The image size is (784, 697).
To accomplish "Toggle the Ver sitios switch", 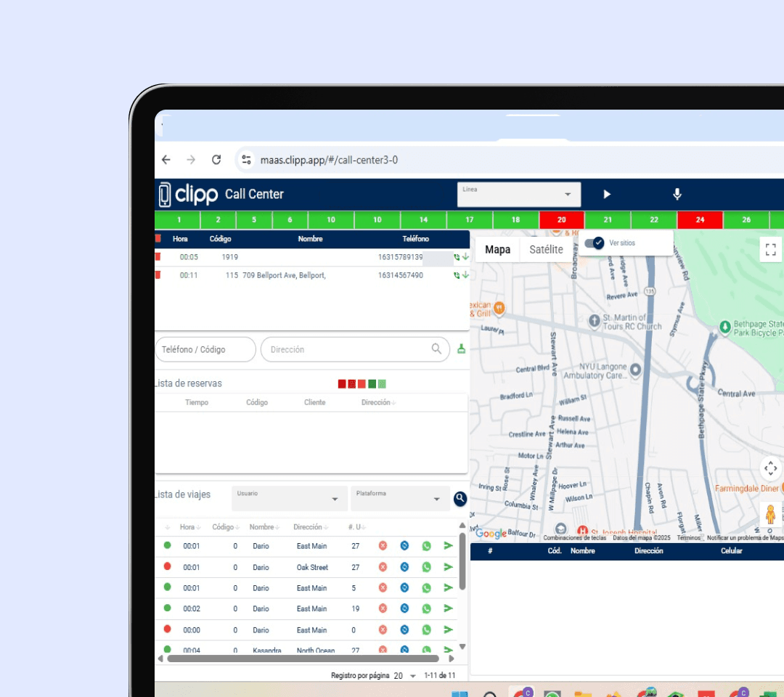I will (595, 243).
